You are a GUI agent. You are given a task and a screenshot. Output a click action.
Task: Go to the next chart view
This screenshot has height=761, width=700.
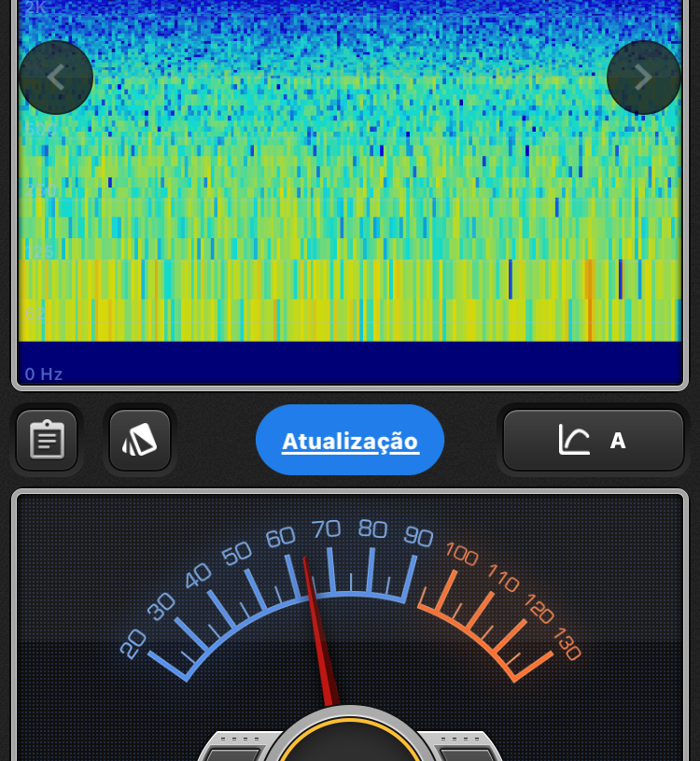[x=644, y=78]
